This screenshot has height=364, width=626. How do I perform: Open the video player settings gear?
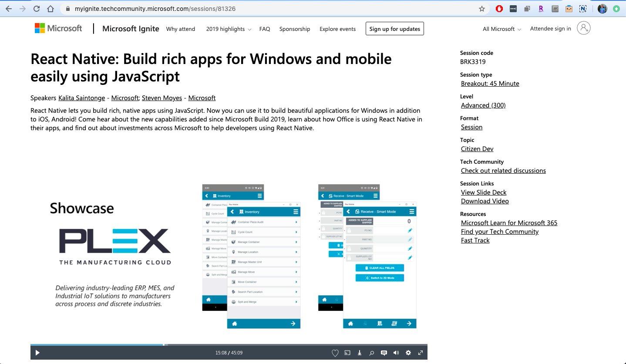point(408,353)
